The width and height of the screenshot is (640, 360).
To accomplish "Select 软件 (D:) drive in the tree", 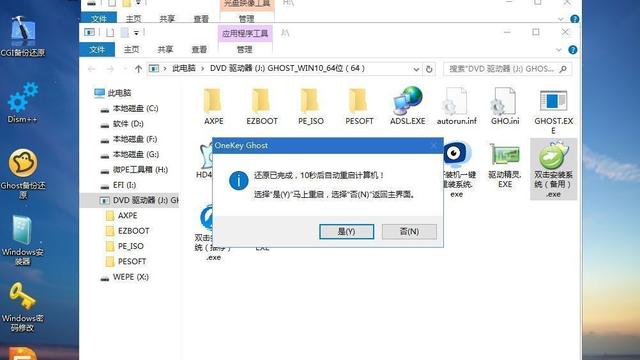I will [x=122, y=124].
